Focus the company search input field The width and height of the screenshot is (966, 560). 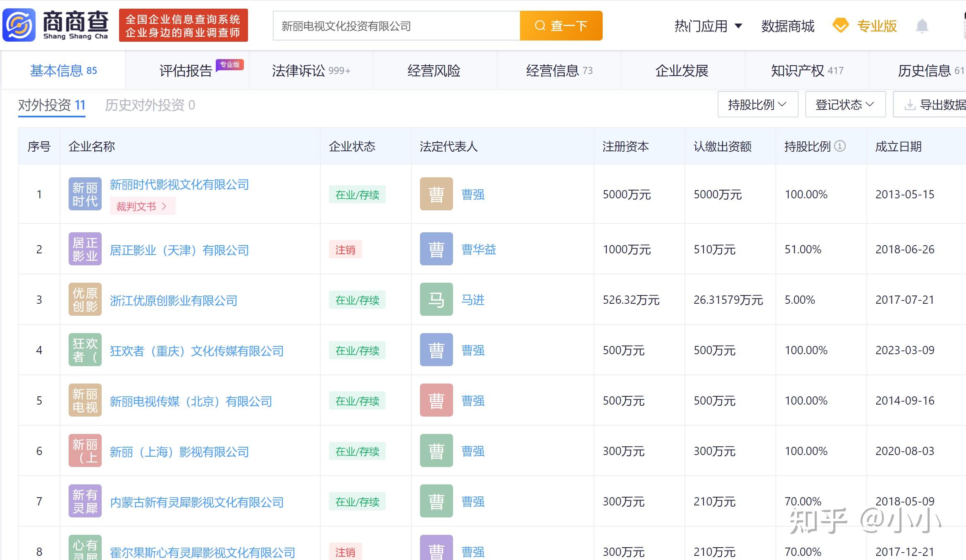click(x=396, y=26)
